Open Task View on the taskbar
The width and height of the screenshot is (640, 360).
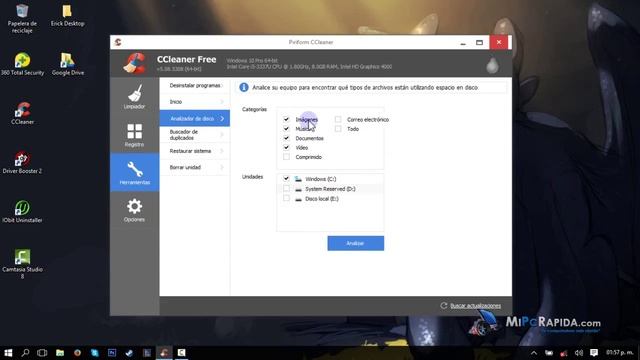tap(42, 353)
